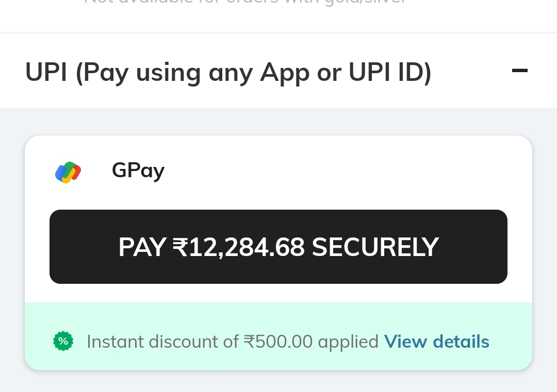Select the GPay label text
Viewport: 557px width, 392px height.
coord(138,171)
